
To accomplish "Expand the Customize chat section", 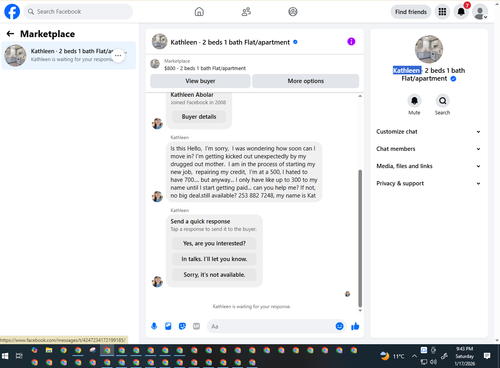I will point(429,132).
